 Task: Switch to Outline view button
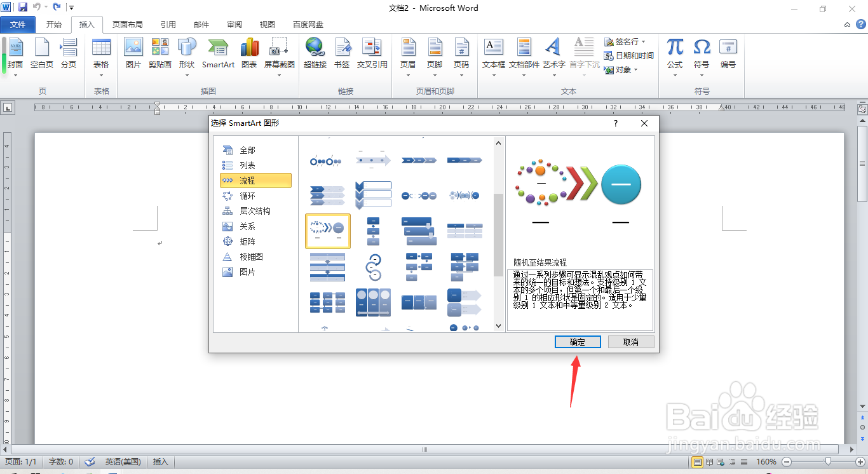pyautogui.click(x=733, y=462)
